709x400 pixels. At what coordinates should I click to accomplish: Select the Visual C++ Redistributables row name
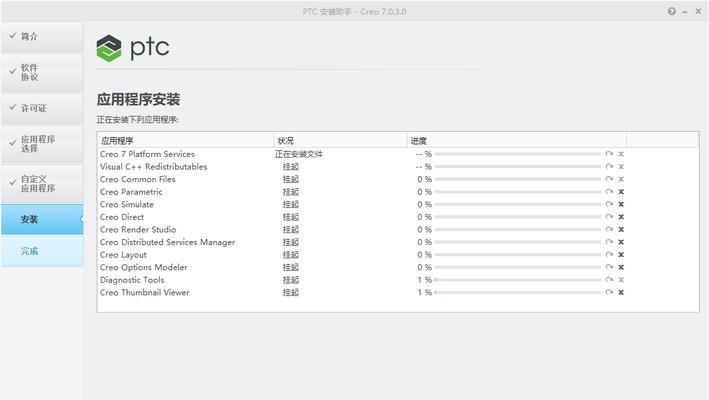[154, 167]
